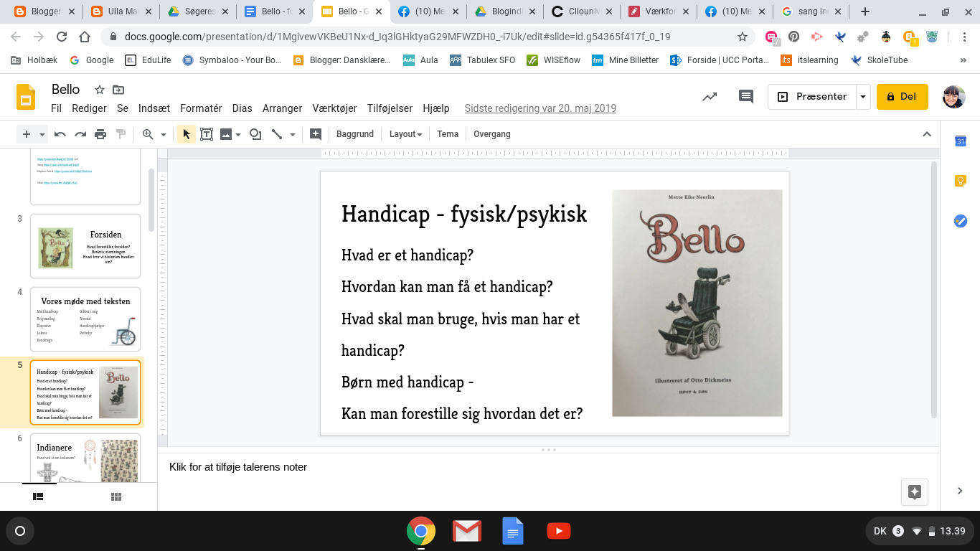Select slide 4 Vores møde med teksten
980x551 pixels.
click(x=85, y=319)
